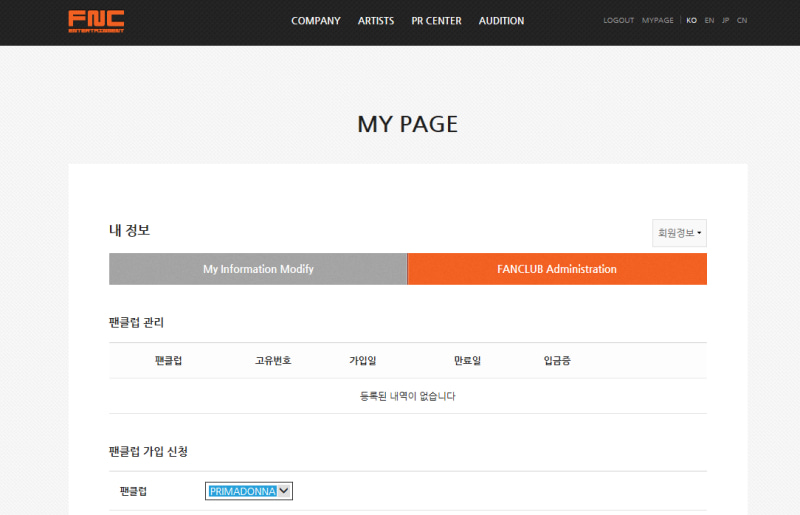The height and width of the screenshot is (515, 800).
Task: Open the ARTISTS menu
Action: click(x=376, y=21)
